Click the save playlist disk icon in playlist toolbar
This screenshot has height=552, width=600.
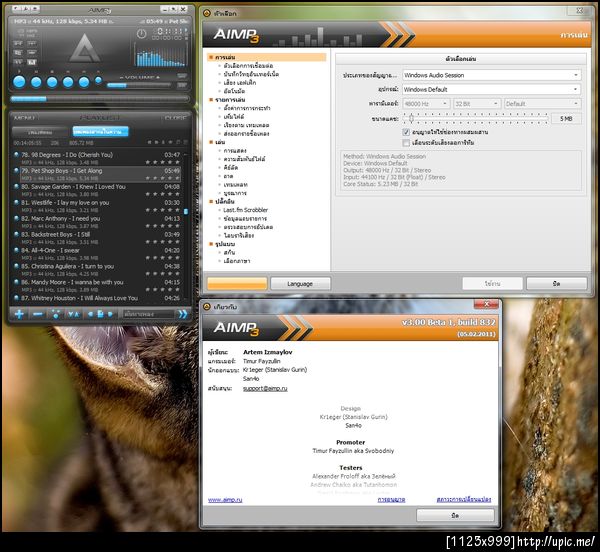click(100, 314)
